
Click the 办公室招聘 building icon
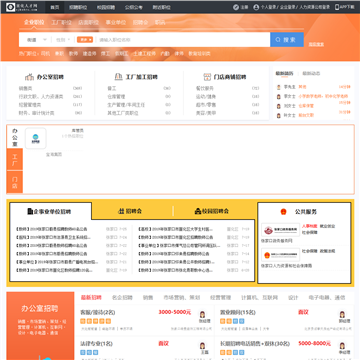pos(30,77)
